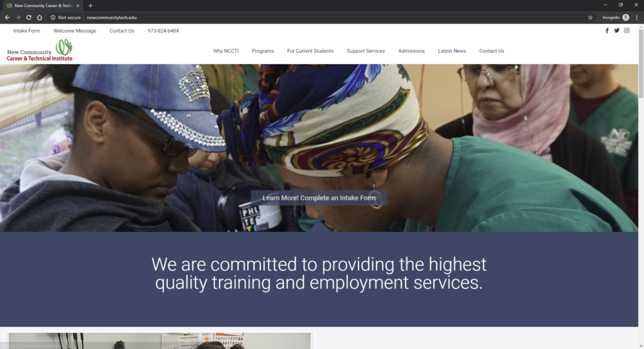Reload the page with refresh icon
The image size is (644, 349).
click(x=29, y=18)
